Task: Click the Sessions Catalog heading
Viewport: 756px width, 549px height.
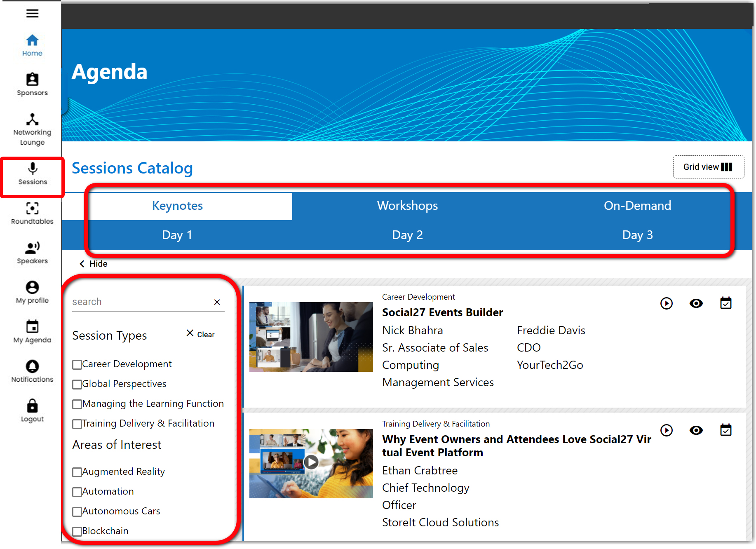Action: click(x=132, y=168)
